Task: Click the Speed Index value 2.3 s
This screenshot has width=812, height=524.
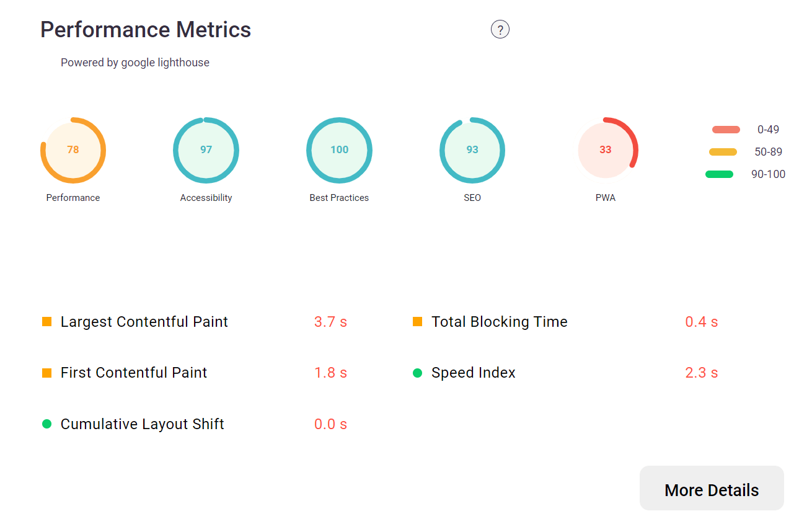Action: [701, 373]
